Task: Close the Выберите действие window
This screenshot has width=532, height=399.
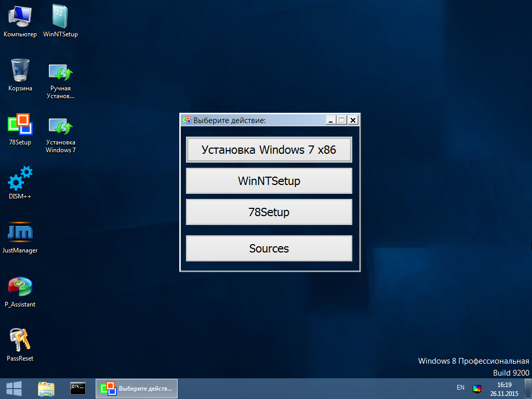Action: [x=353, y=120]
